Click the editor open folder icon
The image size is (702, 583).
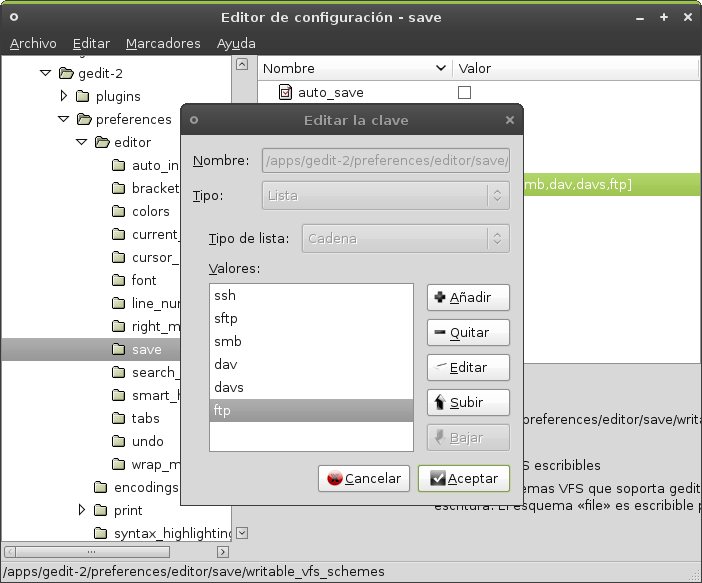click(102, 142)
